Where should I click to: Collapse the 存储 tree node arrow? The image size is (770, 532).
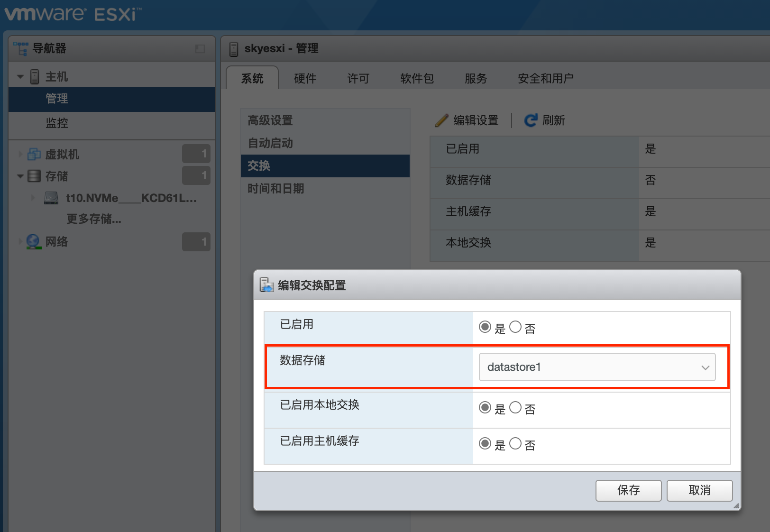pyautogui.click(x=20, y=176)
